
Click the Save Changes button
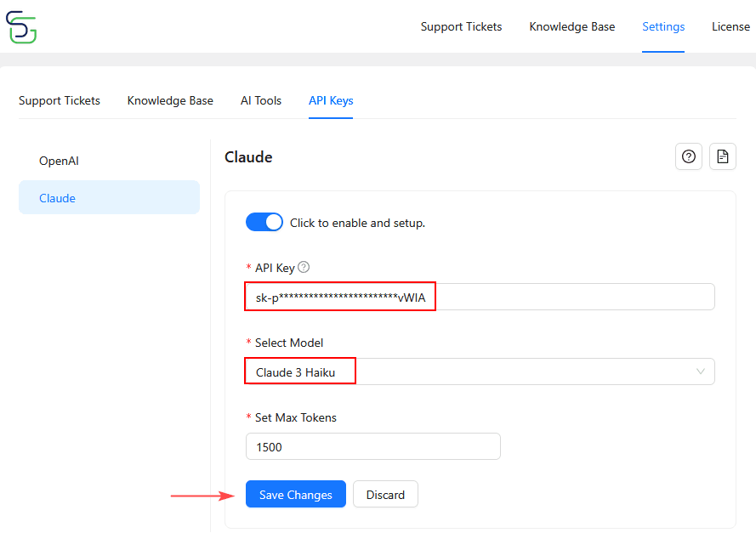pos(296,495)
